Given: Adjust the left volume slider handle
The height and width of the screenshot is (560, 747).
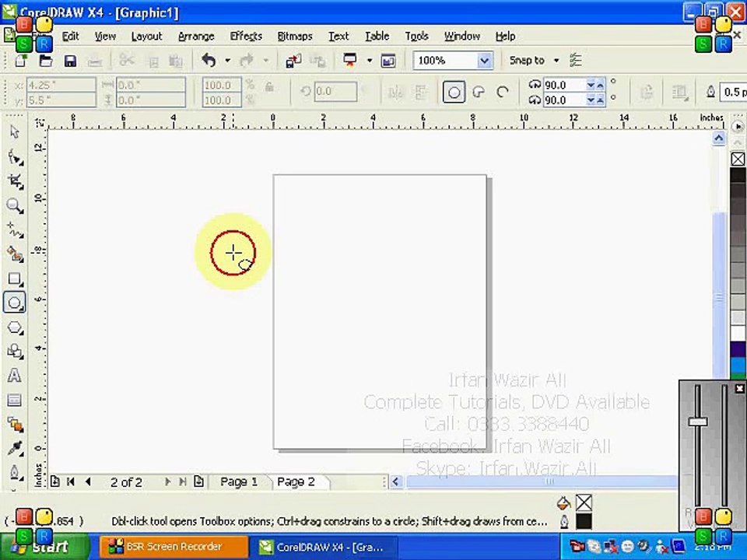Looking at the screenshot, I should click(x=698, y=422).
